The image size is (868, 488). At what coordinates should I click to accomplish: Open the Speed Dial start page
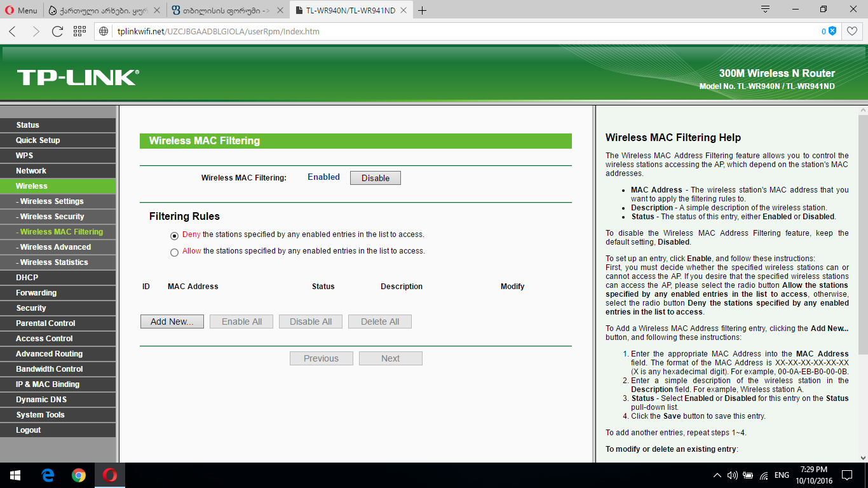79,31
